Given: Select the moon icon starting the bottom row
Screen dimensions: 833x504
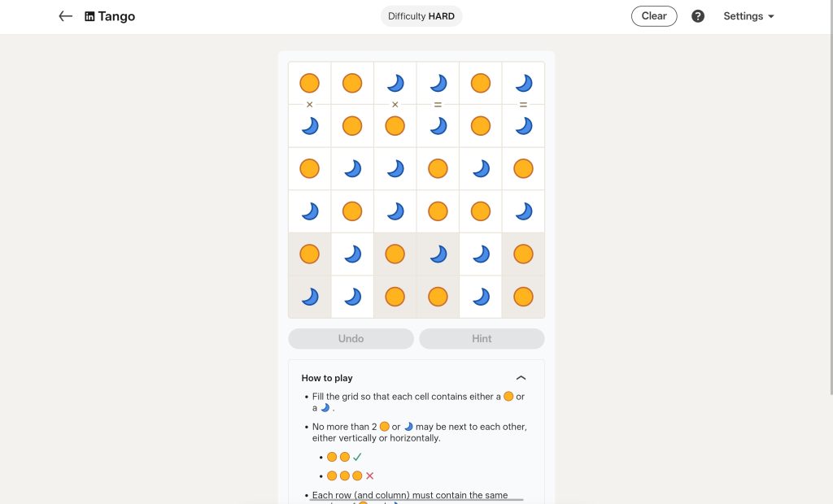Looking at the screenshot, I should (309, 296).
